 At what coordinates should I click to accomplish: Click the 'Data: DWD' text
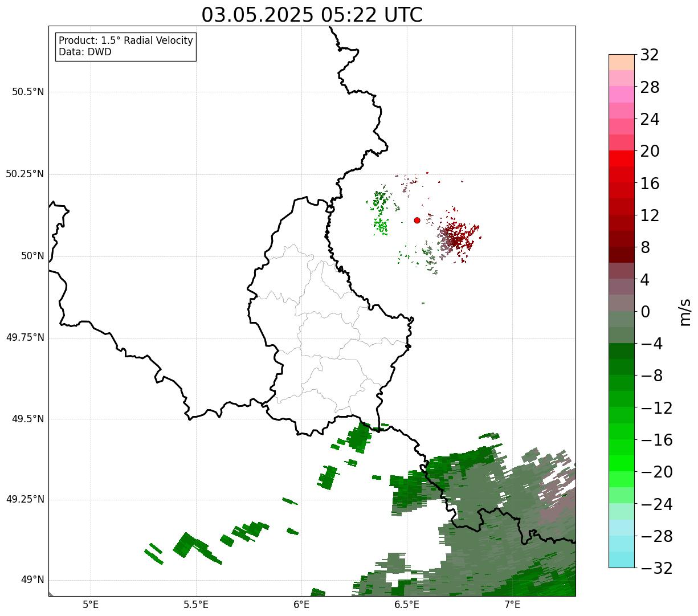tap(85, 52)
